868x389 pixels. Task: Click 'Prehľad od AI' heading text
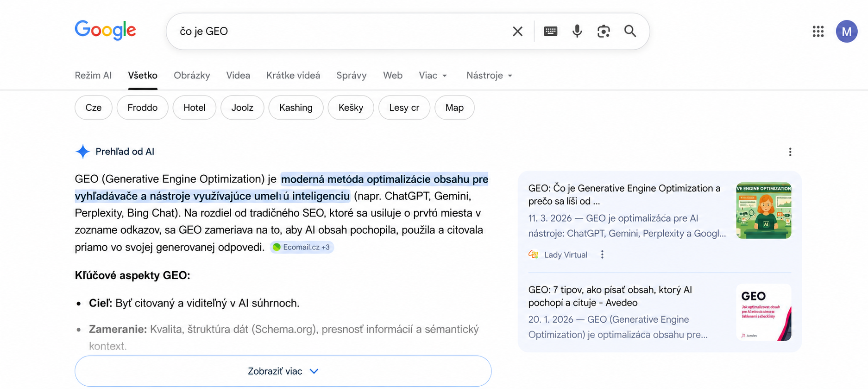point(125,152)
